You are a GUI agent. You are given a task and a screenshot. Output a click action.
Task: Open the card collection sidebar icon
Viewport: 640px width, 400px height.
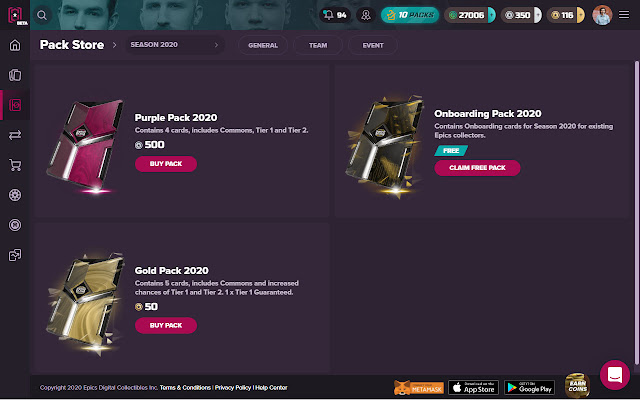point(15,75)
